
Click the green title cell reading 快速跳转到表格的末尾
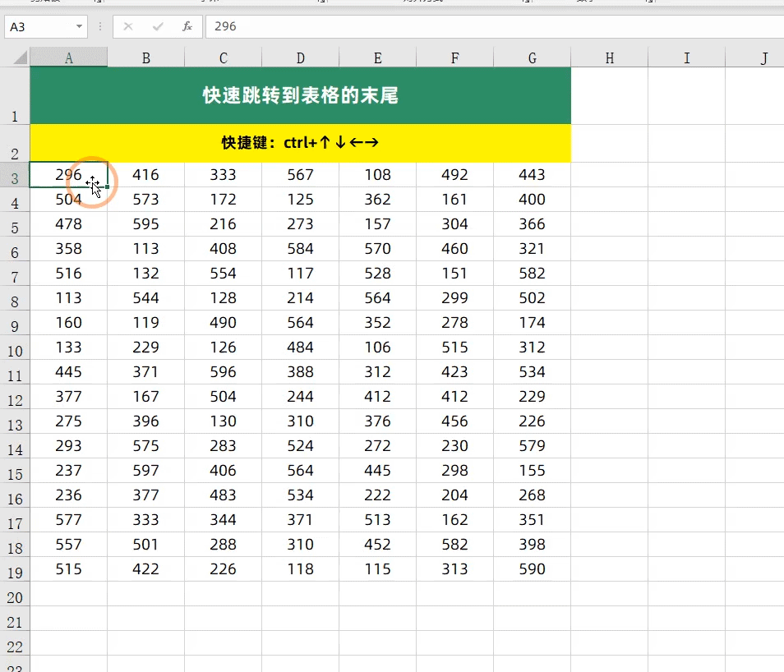[300, 94]
